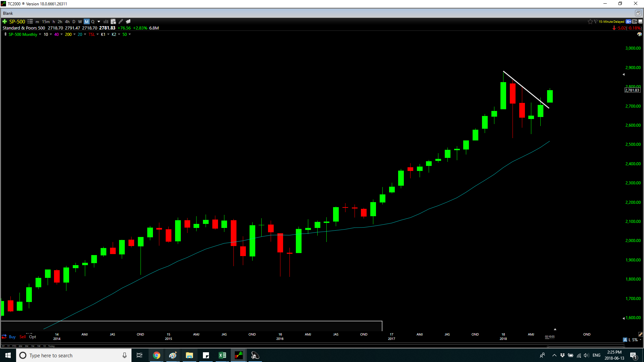This screenshot has width=644, height=362.
Task: Click the time zoom slider at bottom
Action: pos(586,346)
